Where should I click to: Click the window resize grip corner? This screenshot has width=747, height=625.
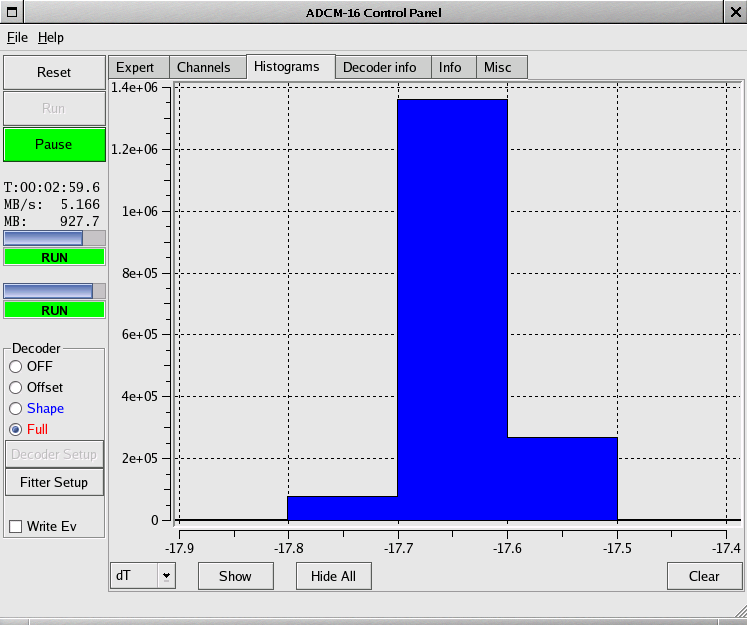click(x=740, y=612)
